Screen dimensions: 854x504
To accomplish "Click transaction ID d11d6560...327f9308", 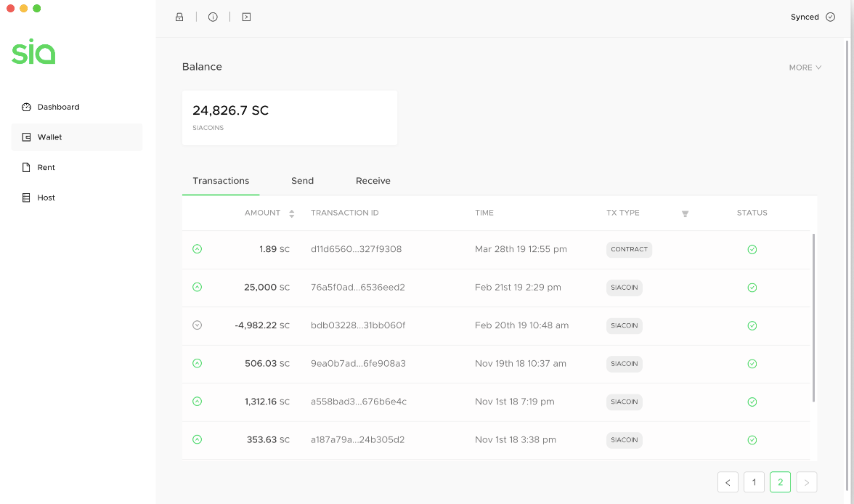I will [x=356, y=249].
